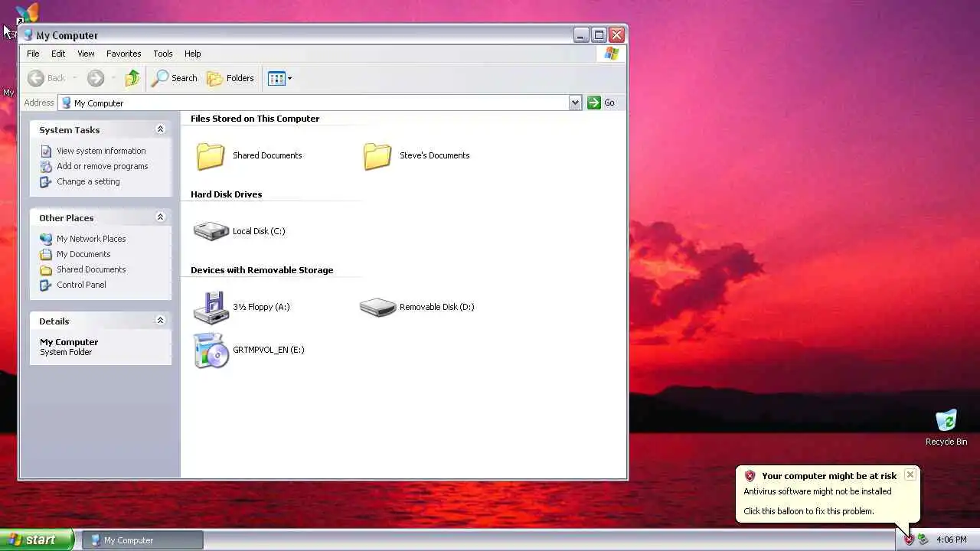Click Add or remove programs link
This screenshot has height=551, width=980.
tap(103, 166)
